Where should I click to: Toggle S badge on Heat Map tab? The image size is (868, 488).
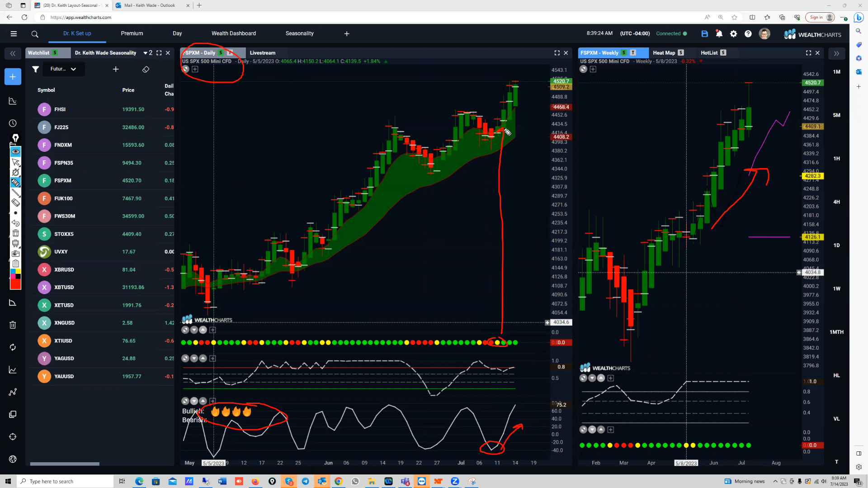pyautogui.click(x=681, y=53)
